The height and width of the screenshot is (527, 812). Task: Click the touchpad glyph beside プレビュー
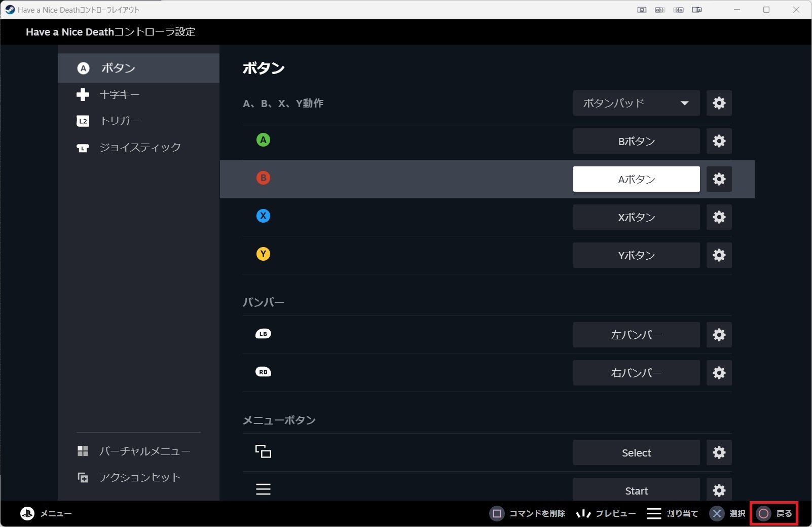coord(583,514)
